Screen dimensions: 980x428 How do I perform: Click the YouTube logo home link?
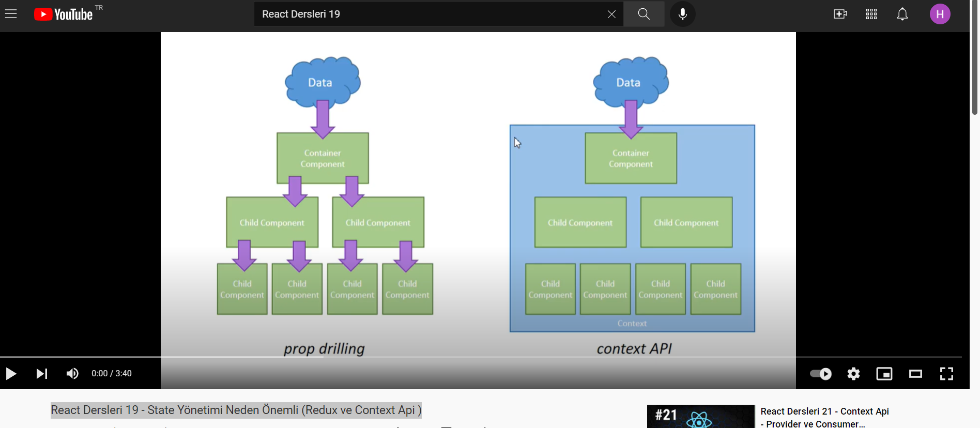coord(64,14)
